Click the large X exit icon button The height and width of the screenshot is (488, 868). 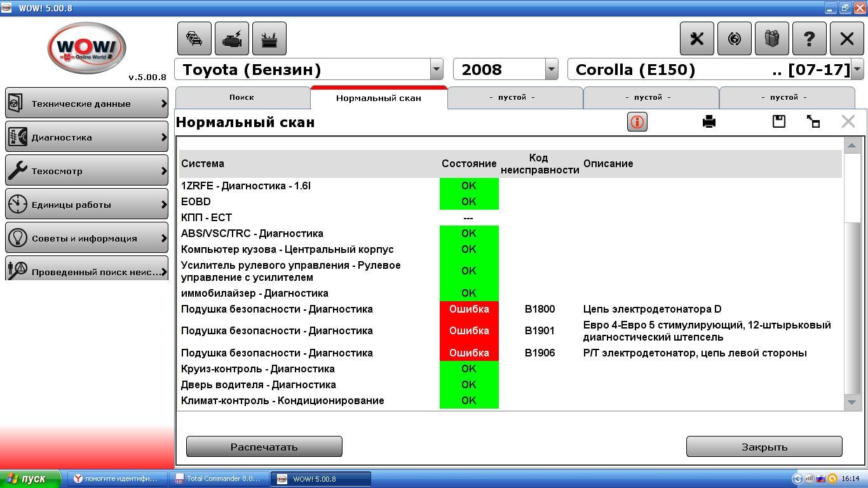[847, 39]
